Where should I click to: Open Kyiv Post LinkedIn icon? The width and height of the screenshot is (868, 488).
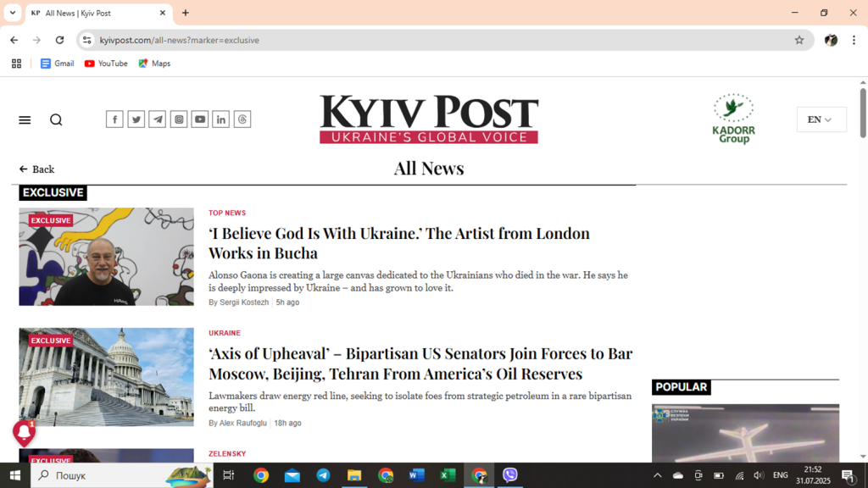221,119
